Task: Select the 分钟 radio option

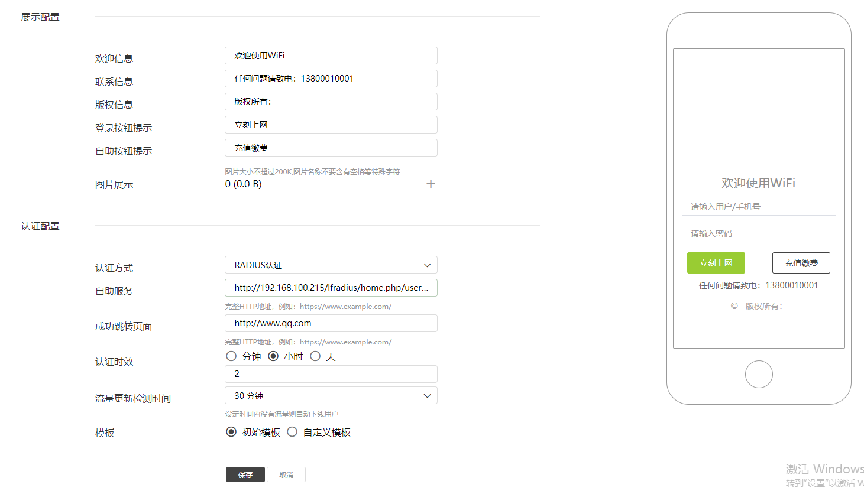Action: 231,356
